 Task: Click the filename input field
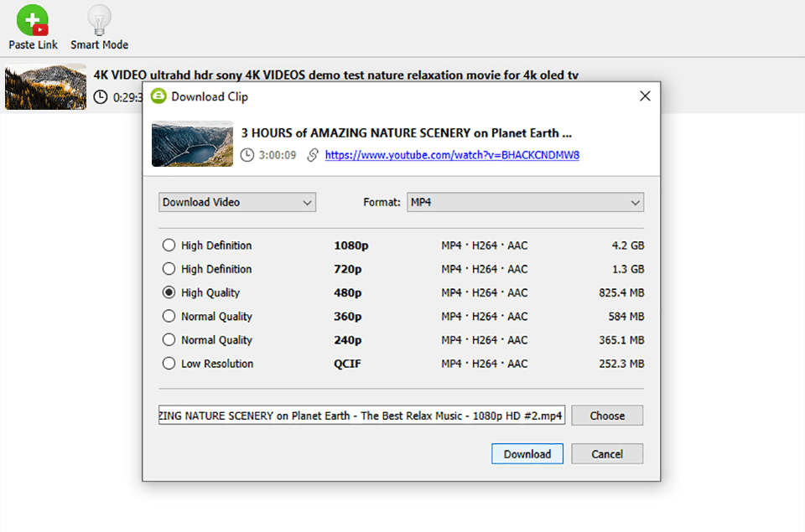361,415
